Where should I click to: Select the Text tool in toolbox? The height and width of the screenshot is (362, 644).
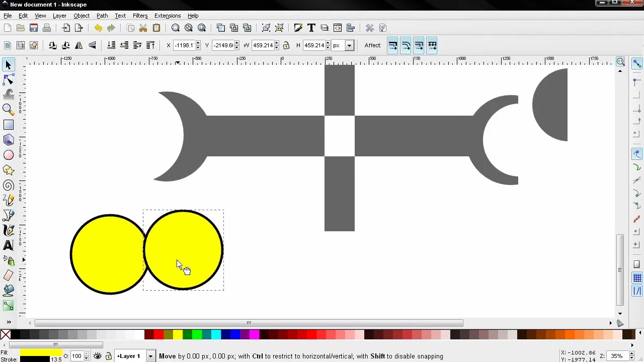click(8, 245)
